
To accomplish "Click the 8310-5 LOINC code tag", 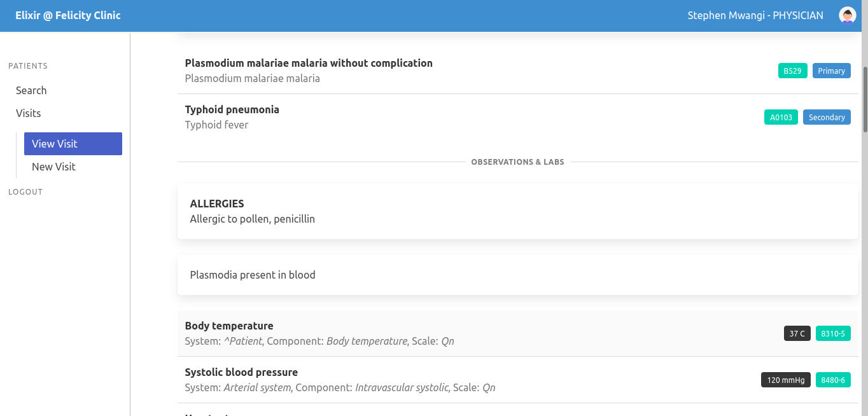I will pyautogui.click(x=833, y=333).
